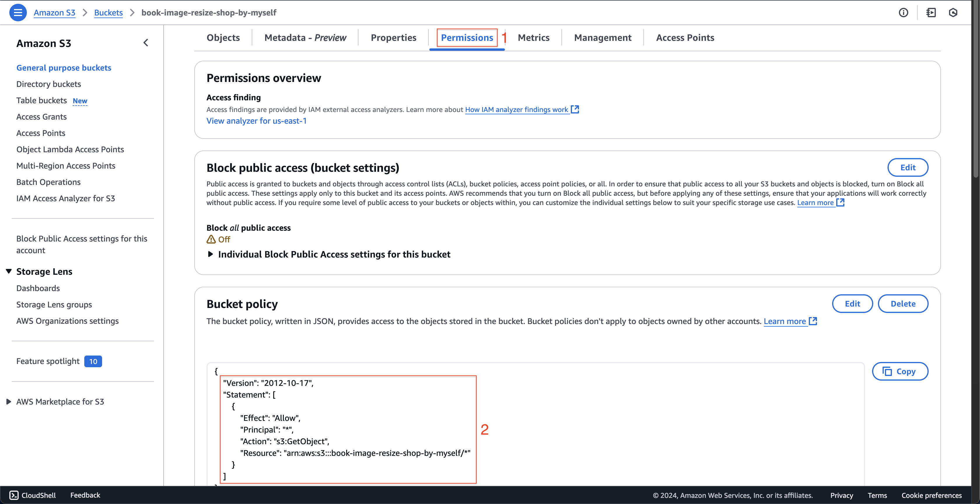Open Feature spotlight in sidebar
Image resolution: width=980 pixels, height=504 pixels.
click(x=48, y=361)
